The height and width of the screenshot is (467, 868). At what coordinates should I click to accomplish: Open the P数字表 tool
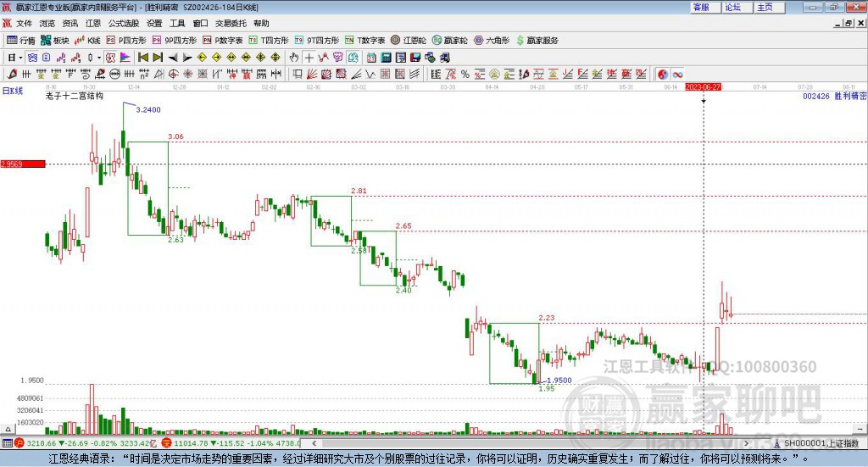(223, 41)
